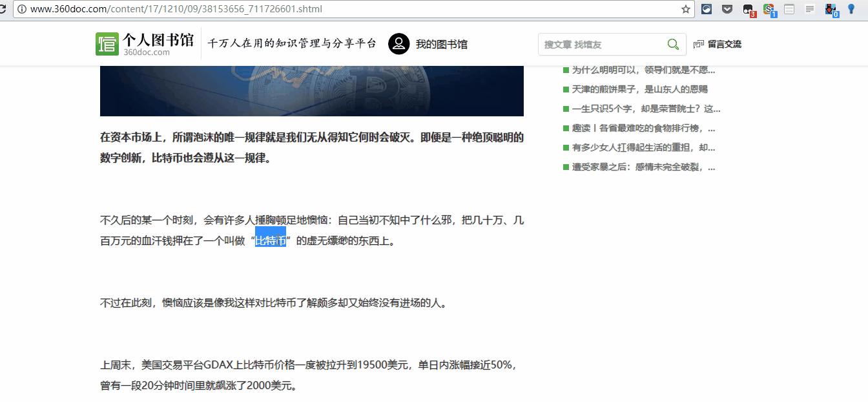
Task: Click the site info icon in address bar
Action: (21, 9)
